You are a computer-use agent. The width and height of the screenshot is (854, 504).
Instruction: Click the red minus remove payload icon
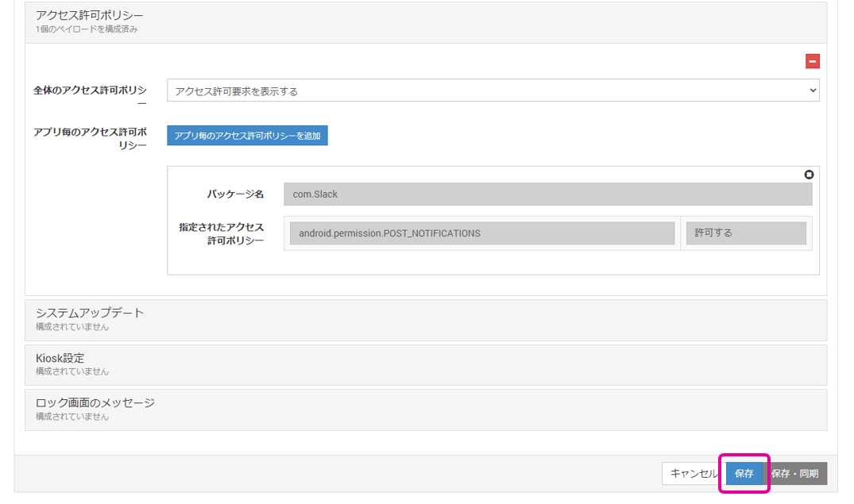tap(813, 62)
